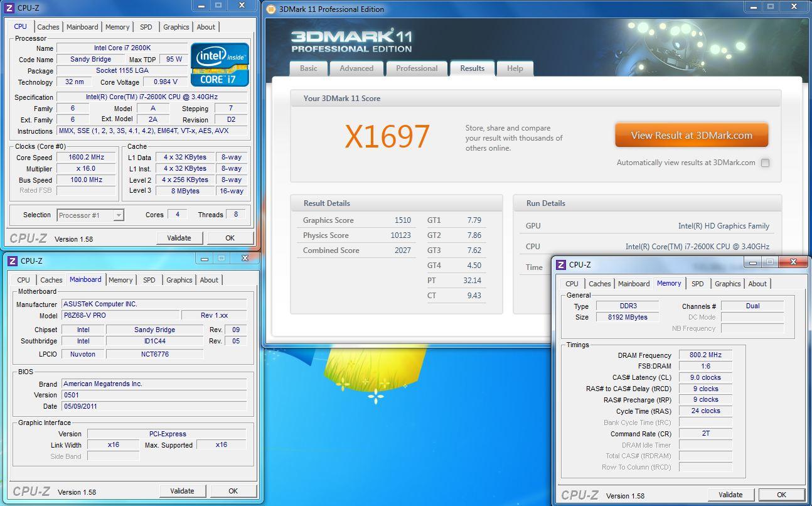This screenshot has width=812, height=506.
Task: Click the Core Speed 1600.2 MHz field
Action: coord(87,158)
